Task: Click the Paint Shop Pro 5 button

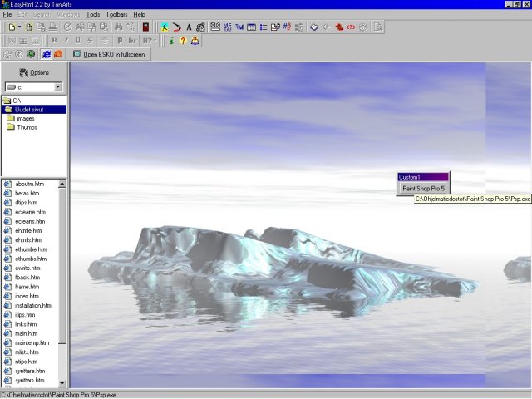Action: [423, 188]
